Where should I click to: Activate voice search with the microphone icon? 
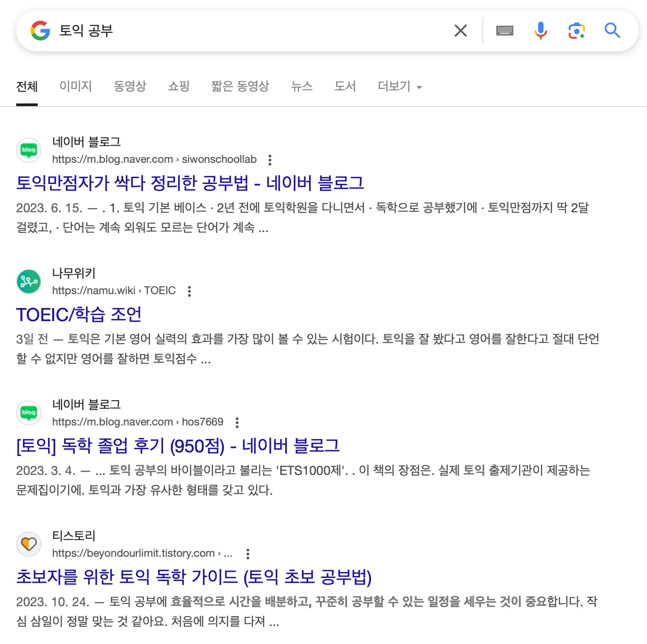pyautogui.click(x=541, y=31)
